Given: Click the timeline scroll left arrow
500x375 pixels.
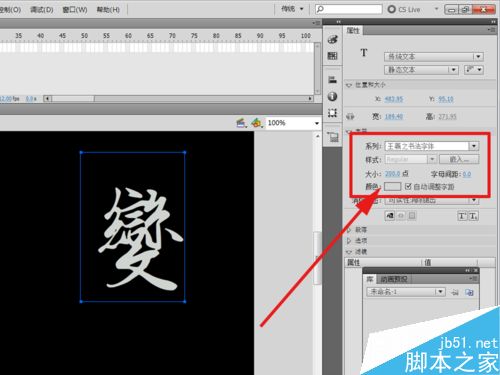Looking at the screenshot, I should (48, 99).
